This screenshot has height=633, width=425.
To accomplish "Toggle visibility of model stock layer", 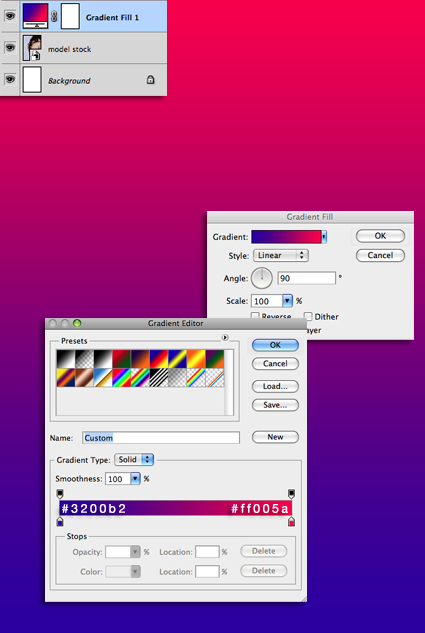I will (10, 48).
